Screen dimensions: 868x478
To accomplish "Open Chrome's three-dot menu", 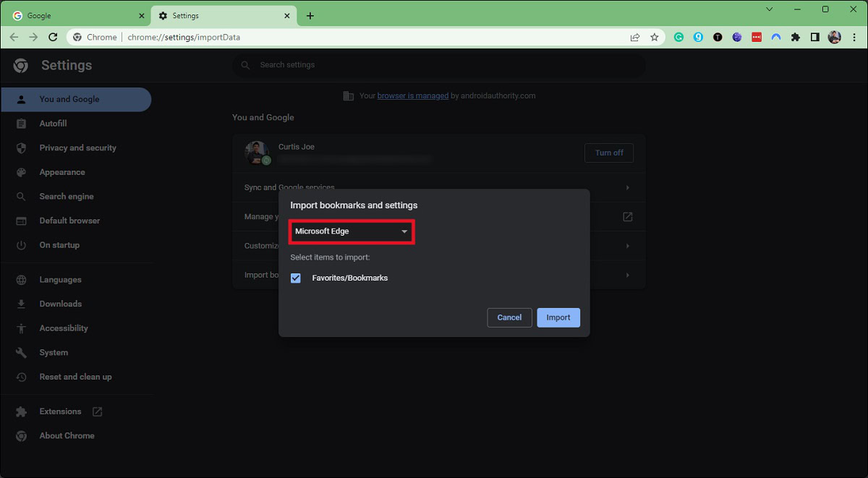I will tap(854, 37).
